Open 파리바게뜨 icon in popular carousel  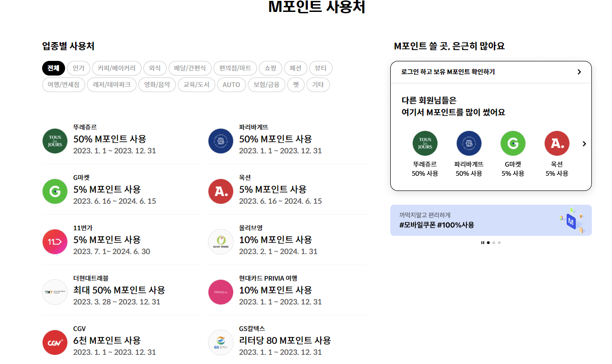pyautogui.click(x=469, y=143)
